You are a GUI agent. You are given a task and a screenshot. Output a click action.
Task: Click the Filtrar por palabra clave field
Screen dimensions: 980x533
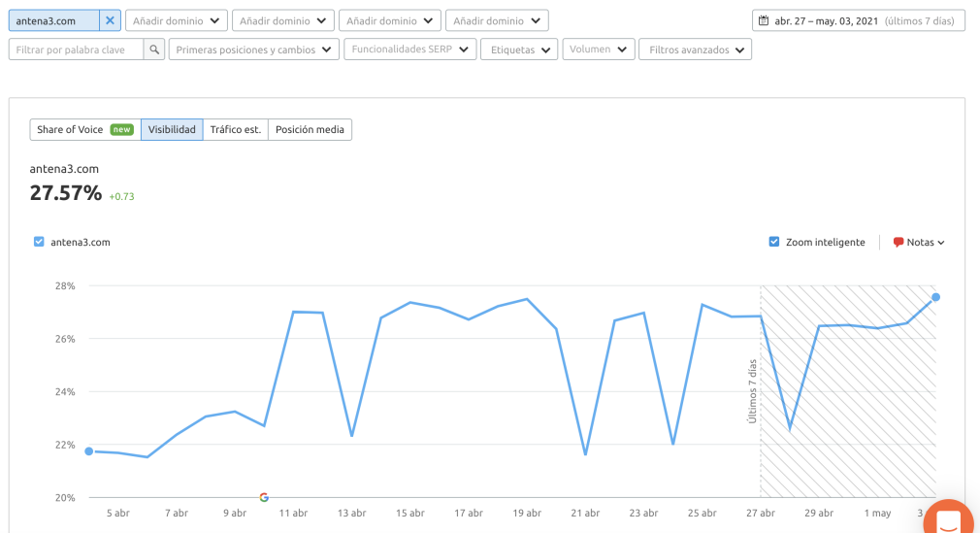(76, 50)
